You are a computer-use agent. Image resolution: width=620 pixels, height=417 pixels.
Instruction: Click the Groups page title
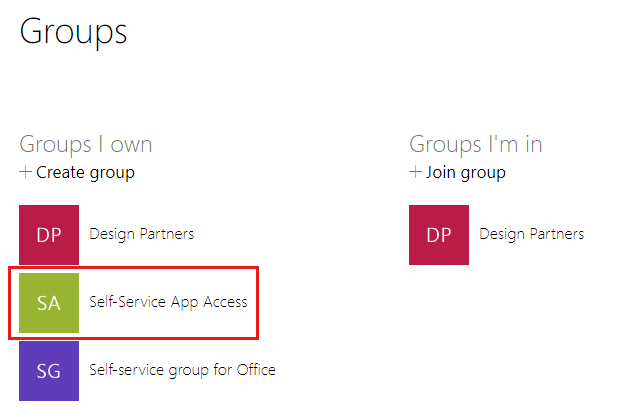(73, 31)
